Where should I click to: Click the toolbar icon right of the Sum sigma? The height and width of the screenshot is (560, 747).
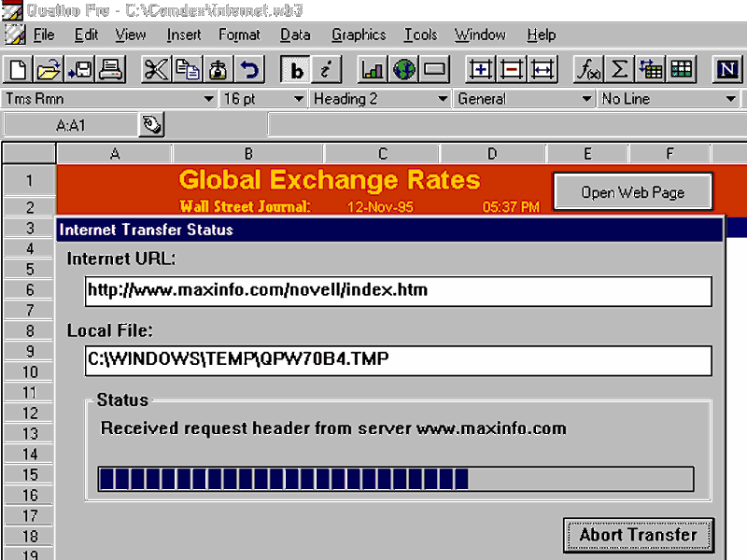[650, 70]
